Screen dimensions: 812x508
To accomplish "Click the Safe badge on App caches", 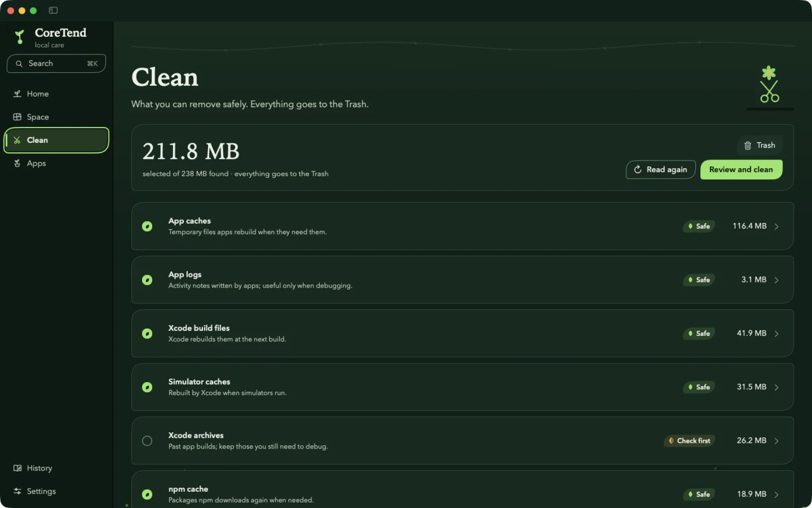I will pos(699,226).
